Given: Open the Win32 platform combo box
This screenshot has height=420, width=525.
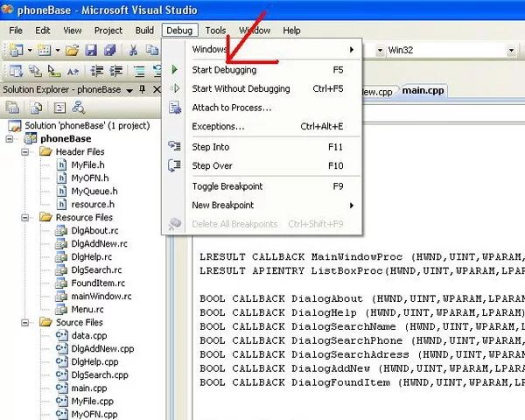Looking at the screenshot, I should [x=451, y=51].
